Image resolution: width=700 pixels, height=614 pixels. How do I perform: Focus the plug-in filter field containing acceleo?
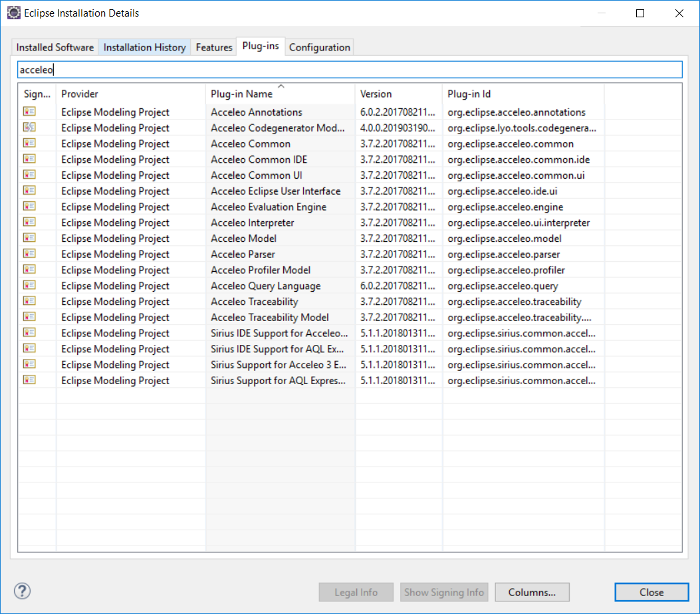[350, 70]
